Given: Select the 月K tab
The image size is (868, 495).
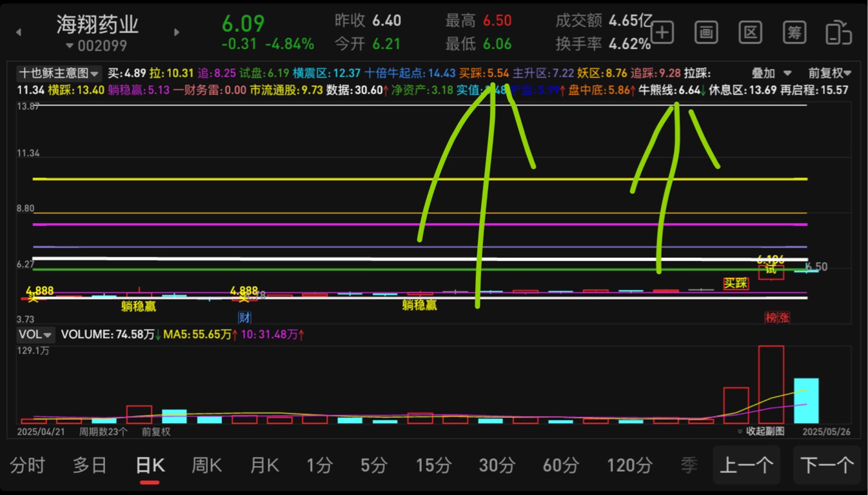Looking at the screenshot, I should click(264, 465).
